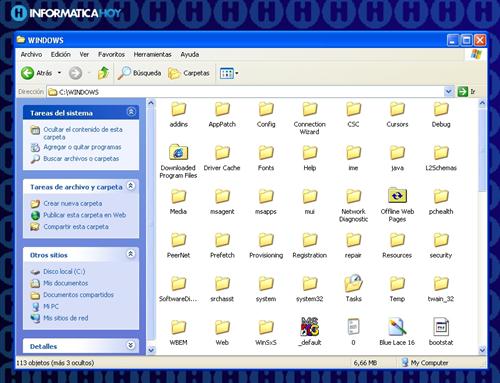Click My Computer in status bar
Image resolution: width=500 pixels, height=383 pixels.
pyautogui.click(x=425, y=363)
